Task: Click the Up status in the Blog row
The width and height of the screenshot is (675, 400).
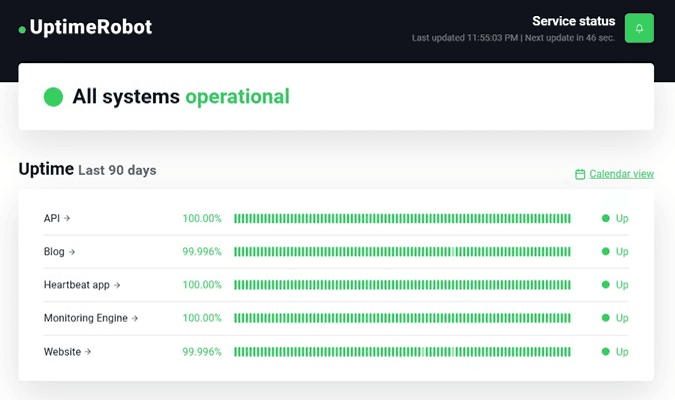Action: [x=615, y=251]
